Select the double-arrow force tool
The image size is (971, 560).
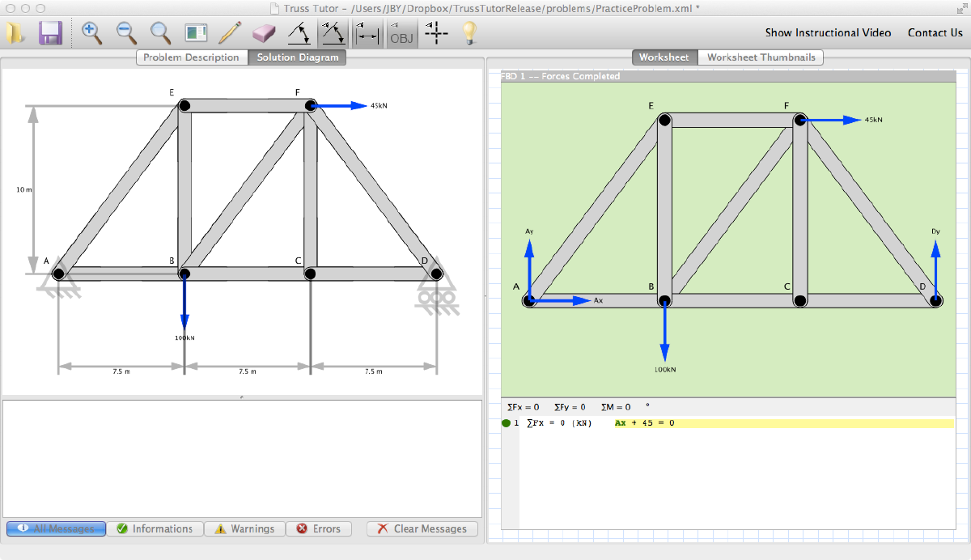[332, 33]
